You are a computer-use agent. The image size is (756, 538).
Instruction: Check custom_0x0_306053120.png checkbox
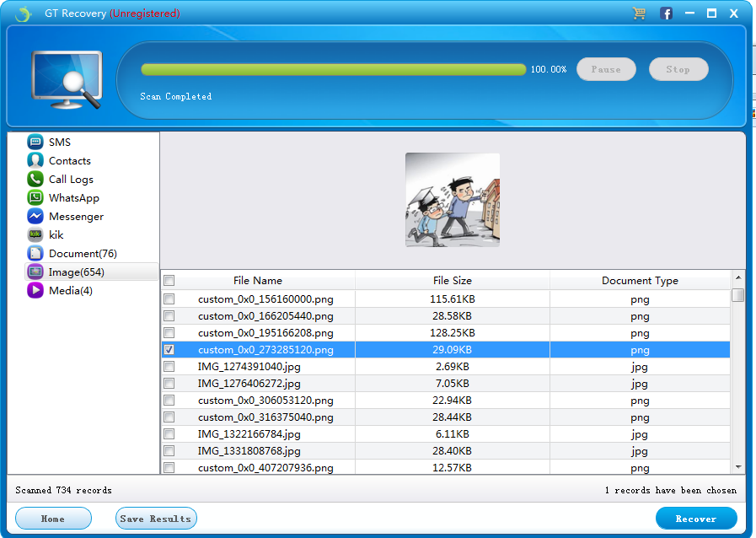(x=169, y=401)
